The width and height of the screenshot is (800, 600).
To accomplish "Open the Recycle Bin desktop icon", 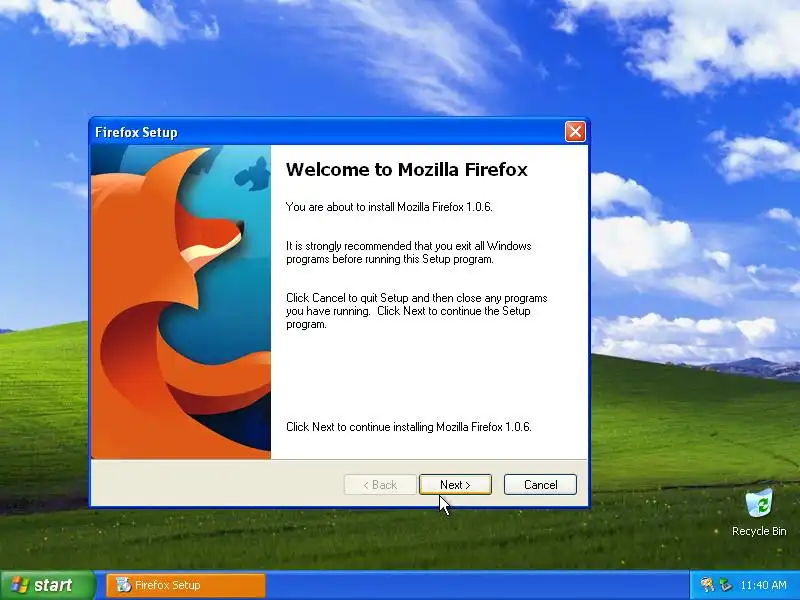I will point(759,512).
